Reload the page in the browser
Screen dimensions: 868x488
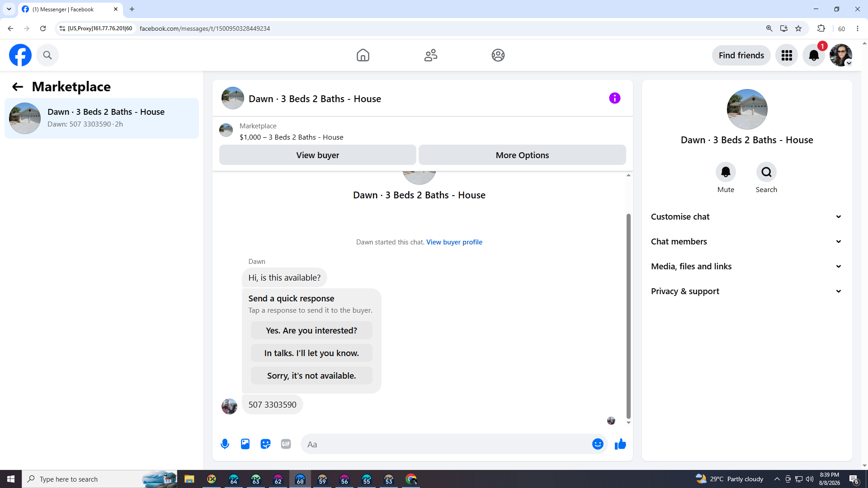point(43,28)
